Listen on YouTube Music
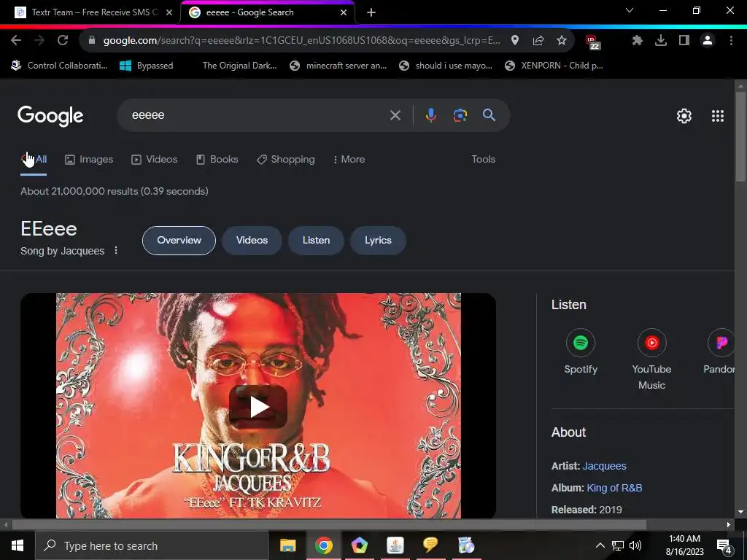 (651, 360)
